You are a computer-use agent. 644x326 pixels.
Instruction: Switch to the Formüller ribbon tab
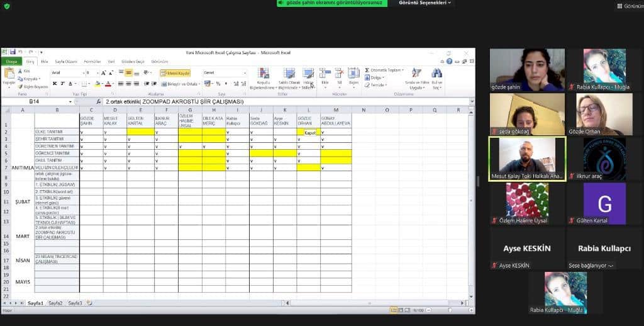click(92, 62)
